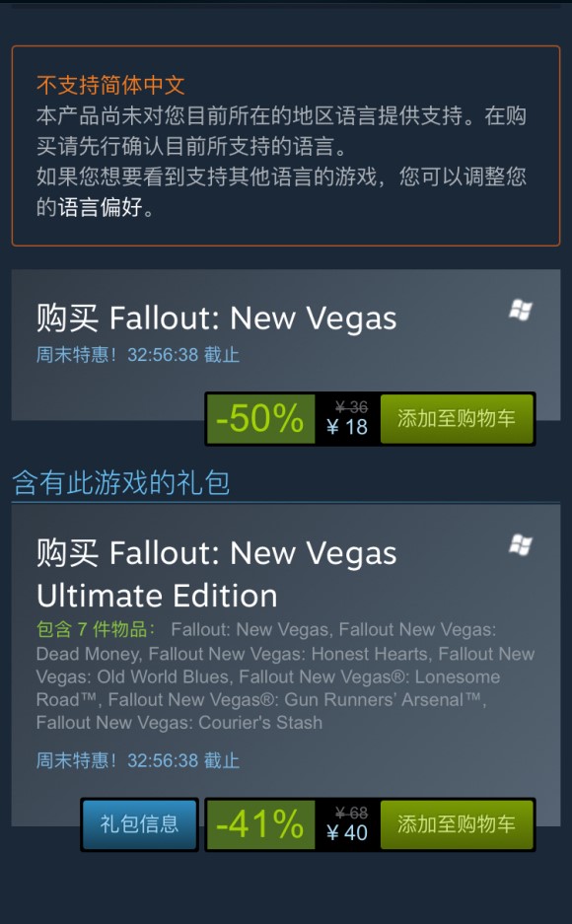
Task: Click the ¥18 discounted price label
Action: [x=347, y=427]
